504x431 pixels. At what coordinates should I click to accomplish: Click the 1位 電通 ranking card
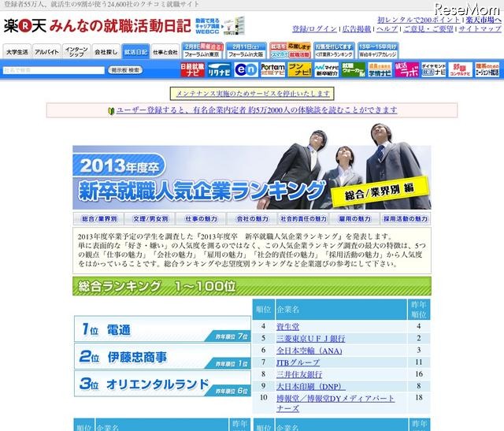162,329
